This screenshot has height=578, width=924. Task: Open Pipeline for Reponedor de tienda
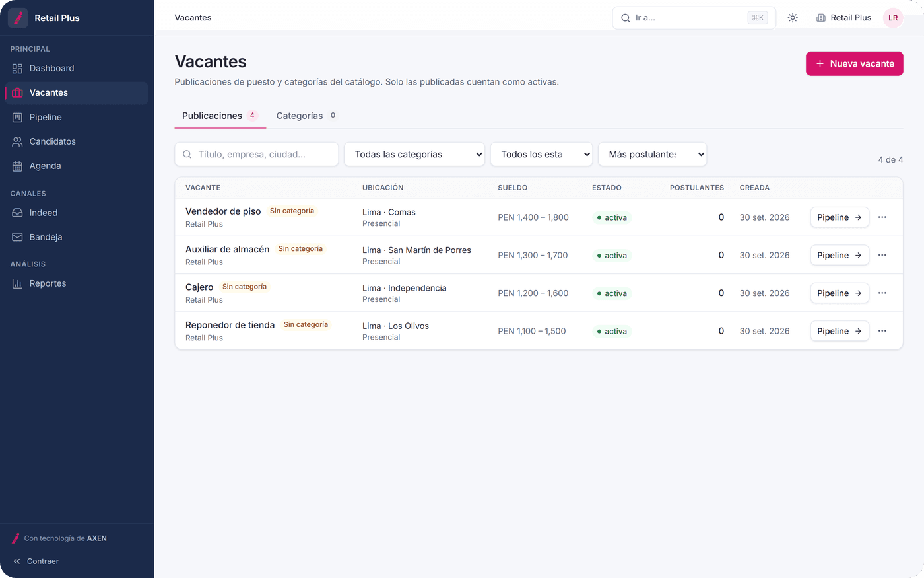point(840,331)
